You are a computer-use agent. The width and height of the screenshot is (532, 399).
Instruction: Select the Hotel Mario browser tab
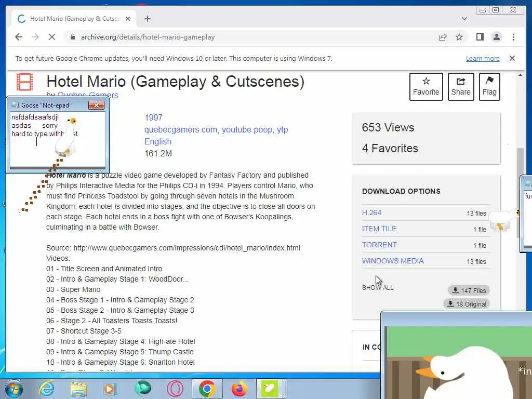[74, 19]
